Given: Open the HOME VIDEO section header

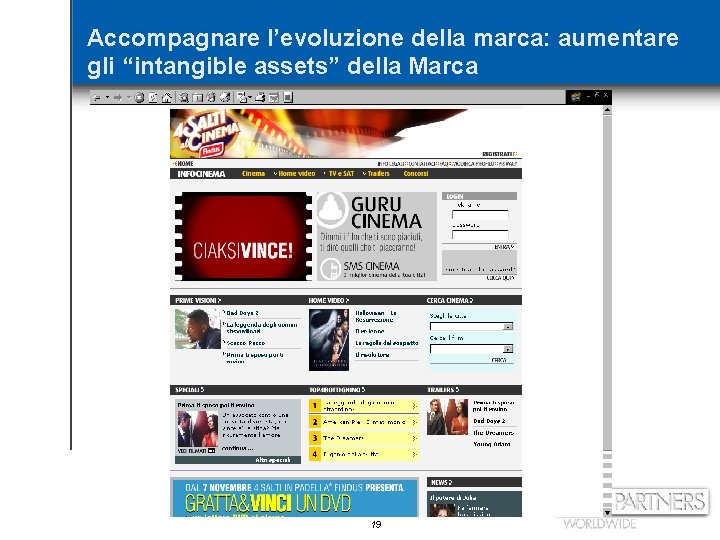Looking at the screenshot, I should pos(329,300).
